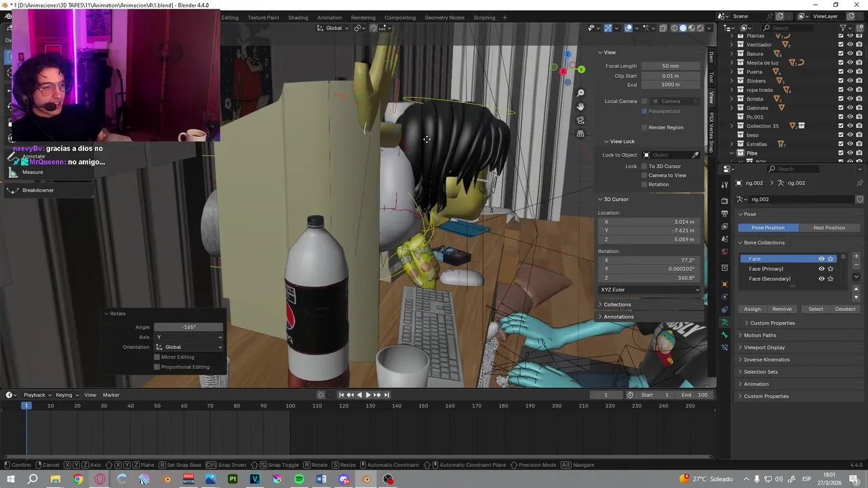
Task: Open the XYZ Euler rotation mode dropdown
Action: pyautogui.click(x=650, y=289)
